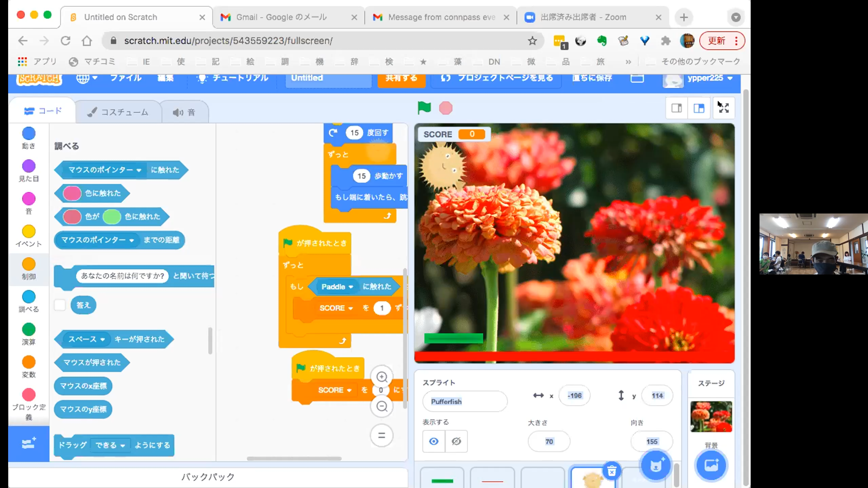
Task: Open the マウスのポインター dropdown in までの距離 block
Action: 98,240
